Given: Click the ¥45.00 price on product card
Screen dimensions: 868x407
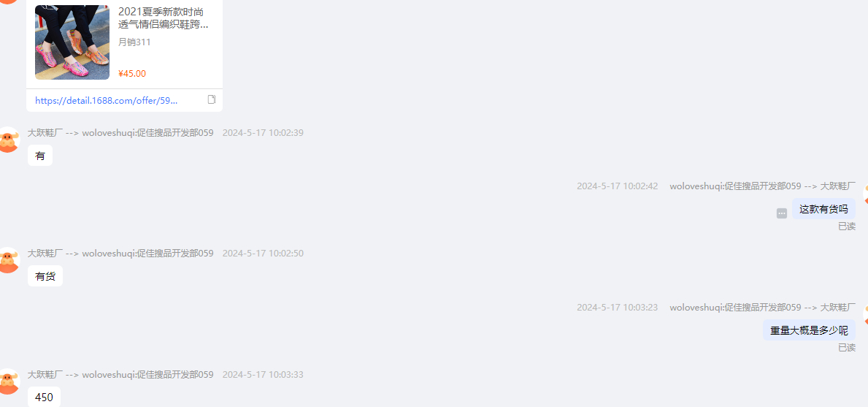Looking at the screenshot, I should point(131,74).
